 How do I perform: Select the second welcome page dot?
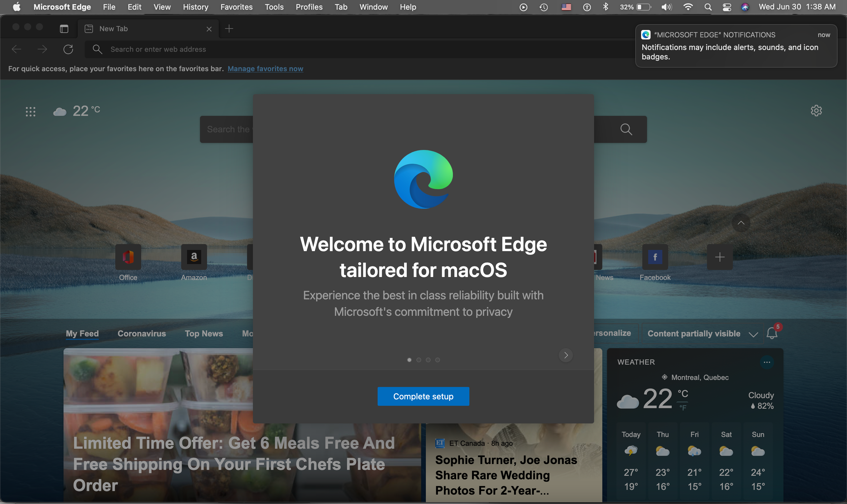(419, 360)
